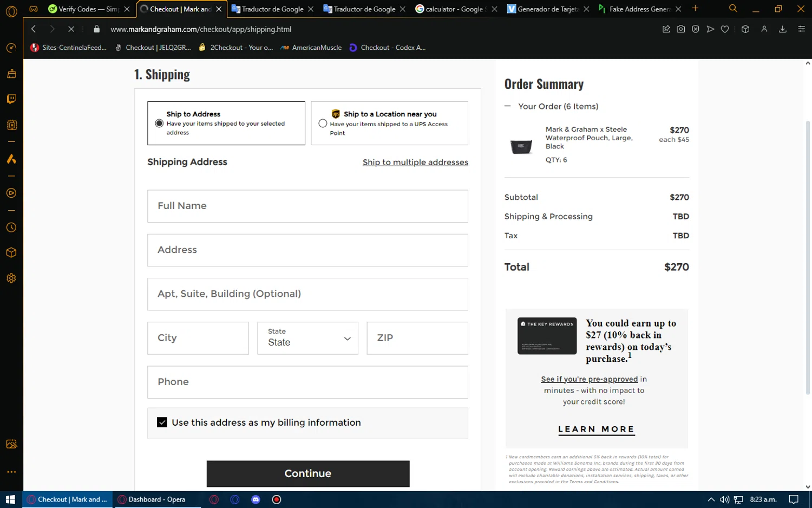Viewport: 812px width, 508px height.
Task: Open the GX Control speedometer sidebar icon
Action: [11, 48]
